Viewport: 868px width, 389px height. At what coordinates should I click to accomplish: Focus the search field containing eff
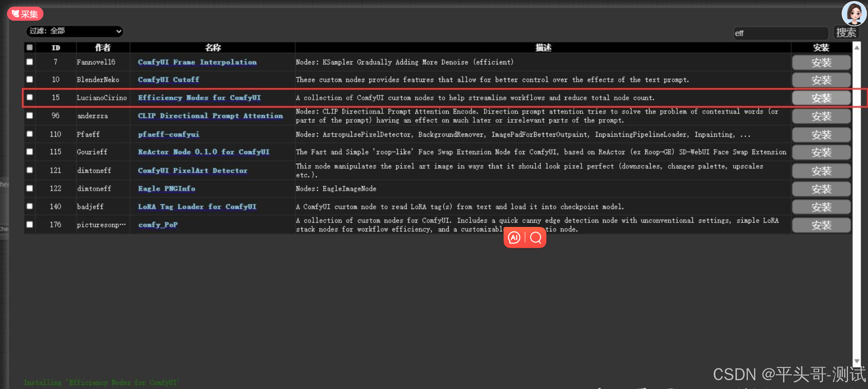coord(781,33)
